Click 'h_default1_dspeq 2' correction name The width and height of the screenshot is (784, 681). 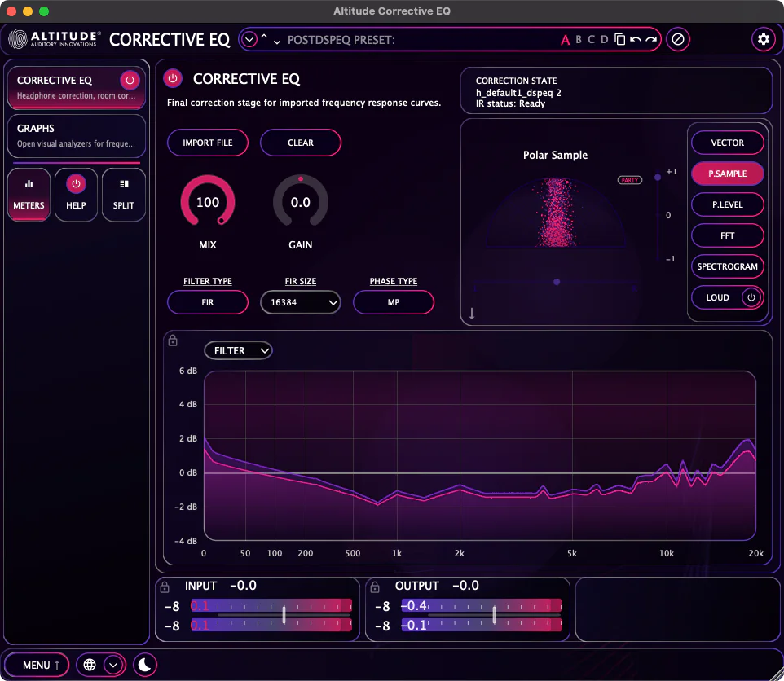[518, 92]
